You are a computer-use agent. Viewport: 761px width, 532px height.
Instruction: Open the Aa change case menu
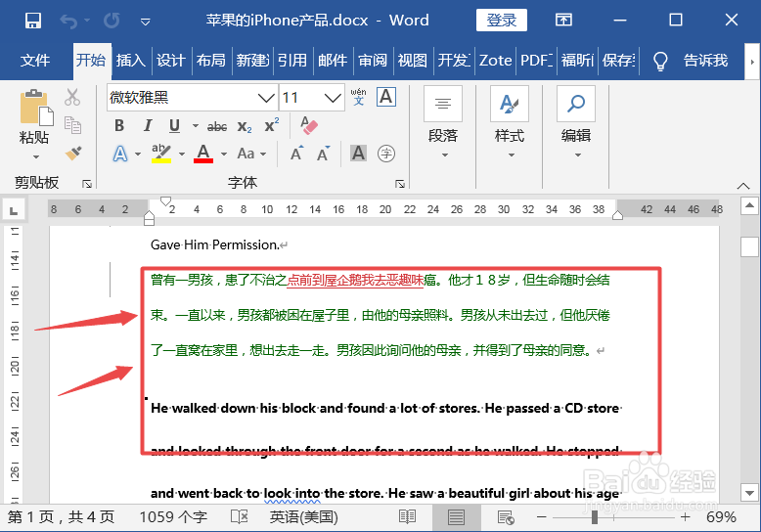pyautogui.click(x=251, y=154)
